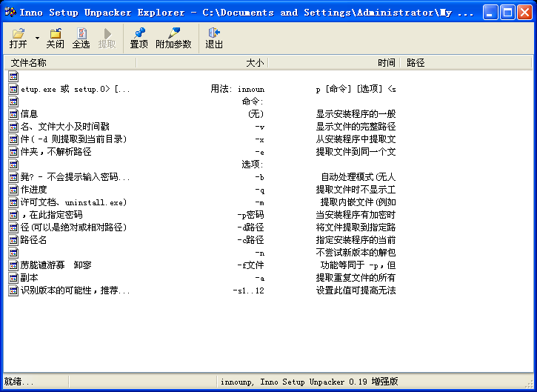
Task: Click time cell 显示安装程序的一般
Action: [356, 114]
